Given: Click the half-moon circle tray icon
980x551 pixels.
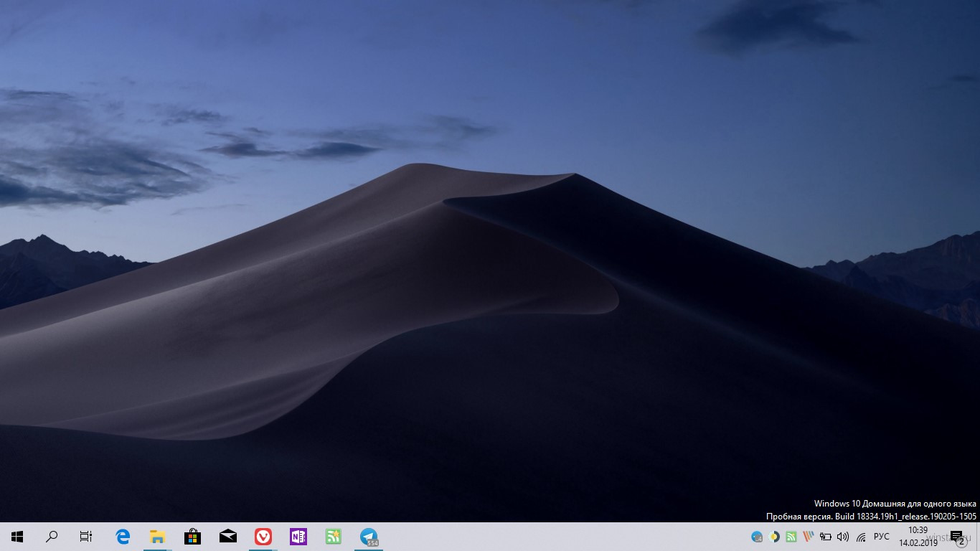Looking at the screenshot, I should coord(773,537).
